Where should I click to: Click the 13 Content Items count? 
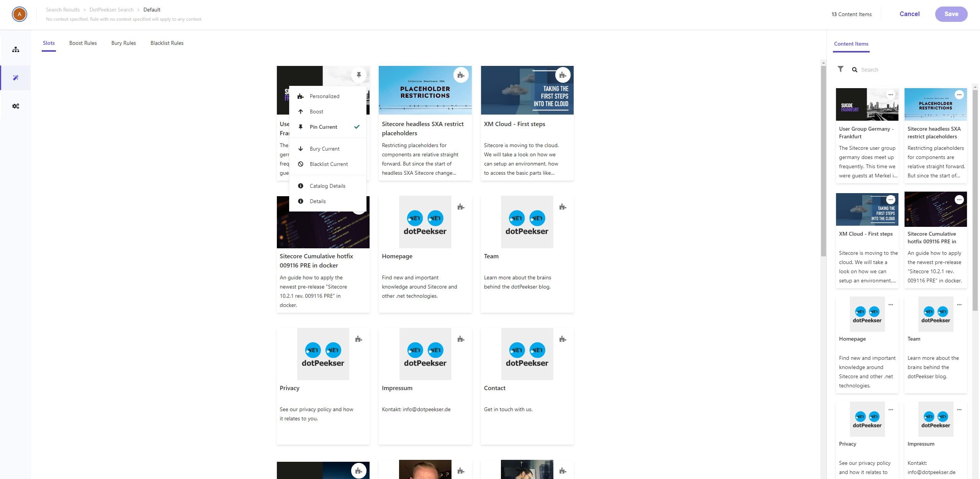pos(851,14)
